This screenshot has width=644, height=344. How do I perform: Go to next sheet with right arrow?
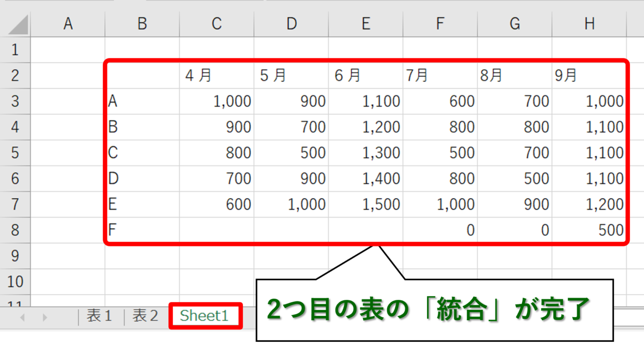45,317
